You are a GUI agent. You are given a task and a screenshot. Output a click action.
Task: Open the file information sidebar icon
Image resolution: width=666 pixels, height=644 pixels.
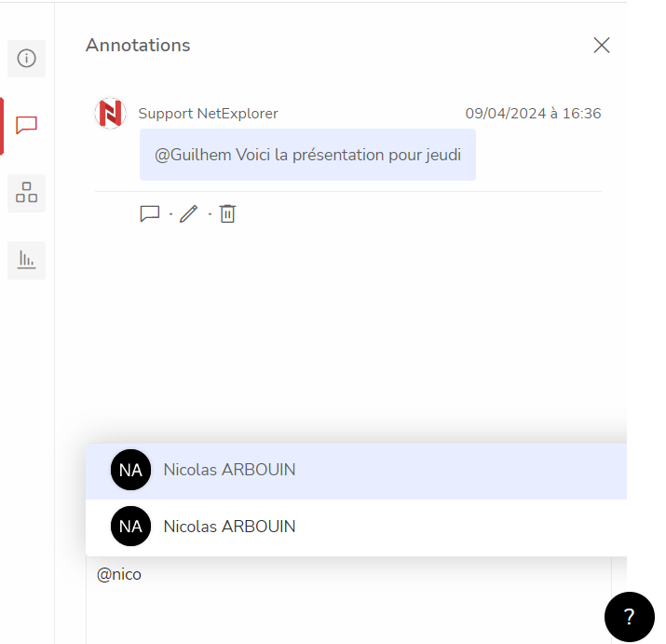point(26,58)
